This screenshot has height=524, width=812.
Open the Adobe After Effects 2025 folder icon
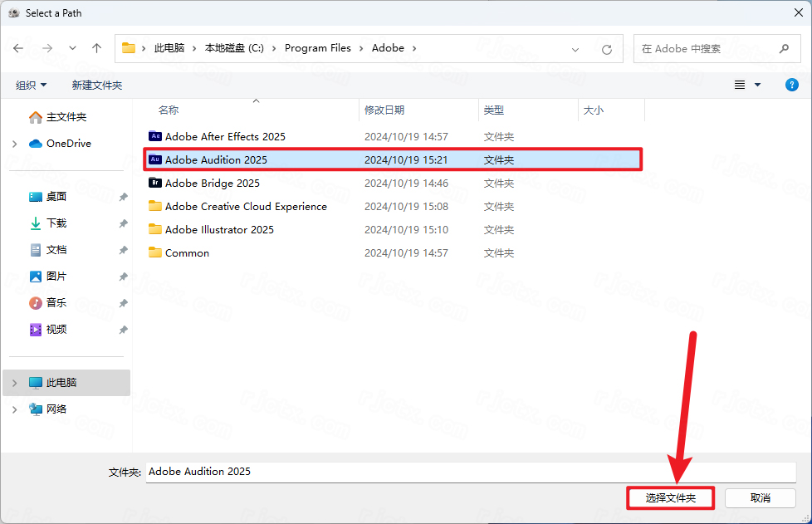(155, 136)
